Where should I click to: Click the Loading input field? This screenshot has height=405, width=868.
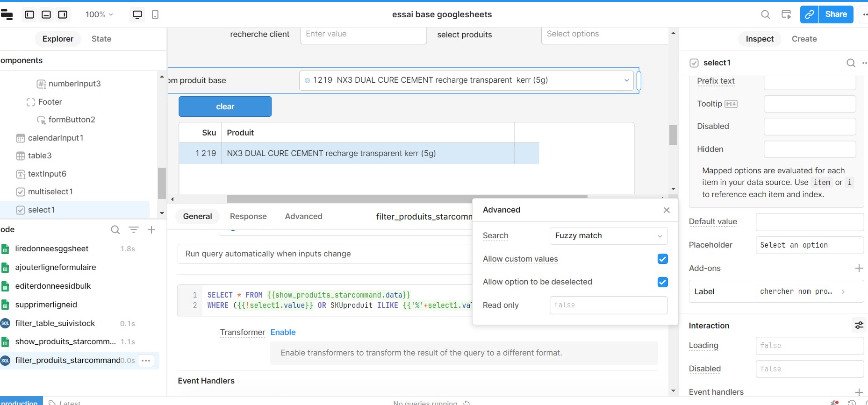[809, 346]
